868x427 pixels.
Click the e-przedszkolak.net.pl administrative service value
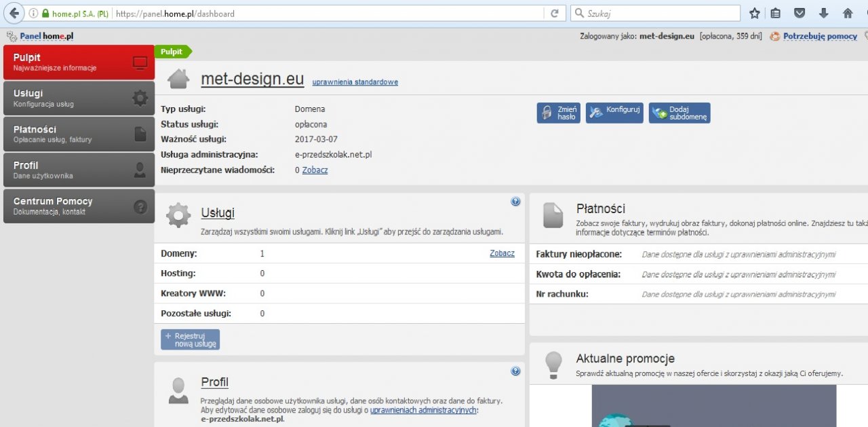click(x=333, y=155)
